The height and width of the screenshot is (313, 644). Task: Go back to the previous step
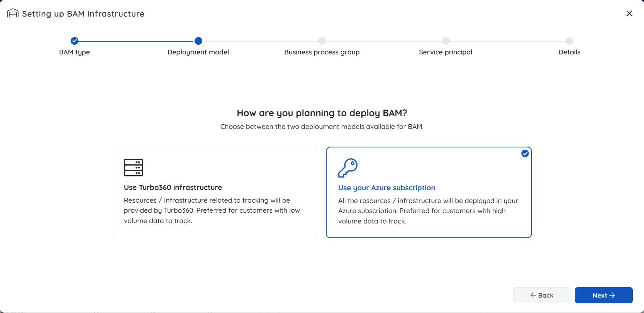[x=542, y=295]
